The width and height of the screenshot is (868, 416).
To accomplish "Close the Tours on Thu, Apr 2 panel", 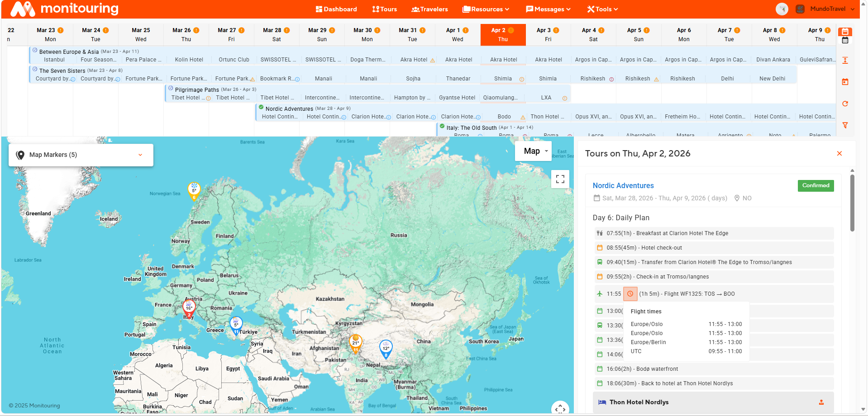I will [839, 153].
